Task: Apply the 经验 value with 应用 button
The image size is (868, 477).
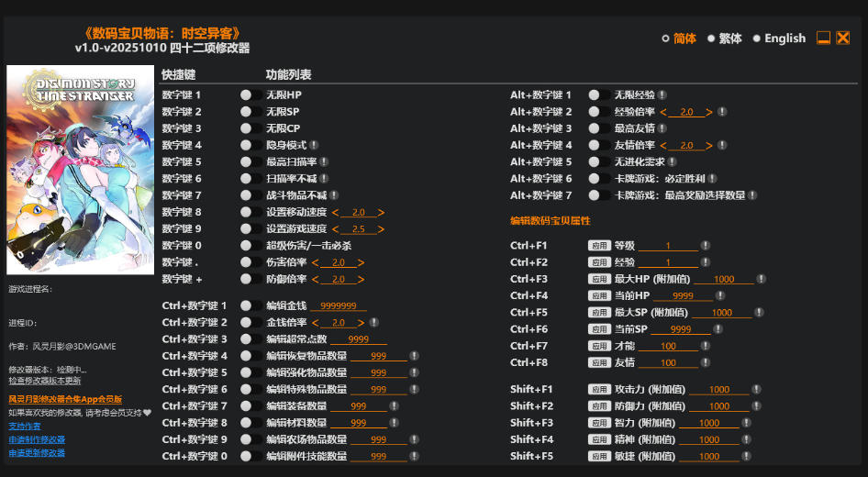Action: pyautogui.click(x=599, y=262)
